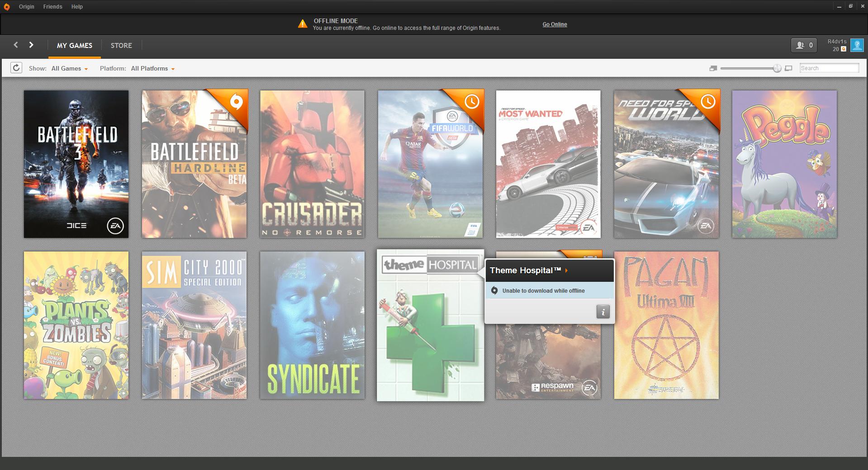Screen dimensions: 868x470
Task: Select the Syndicate game tile
Action: tap(312, 325)
